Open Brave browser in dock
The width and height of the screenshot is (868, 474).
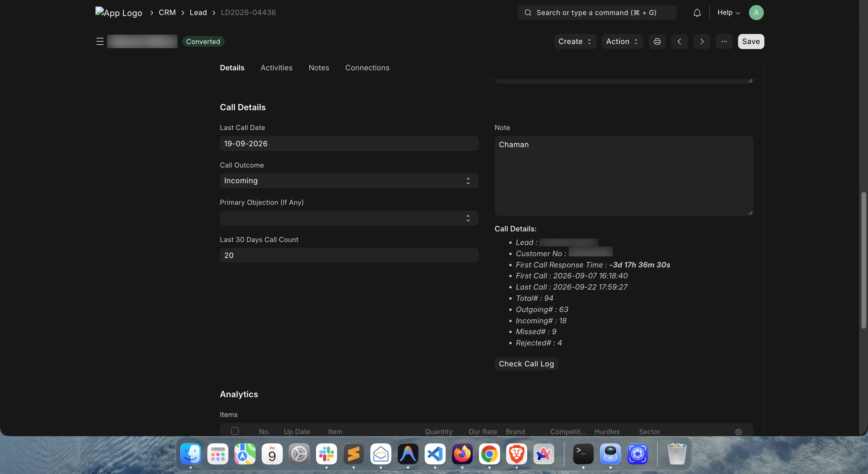click(516, 454)
